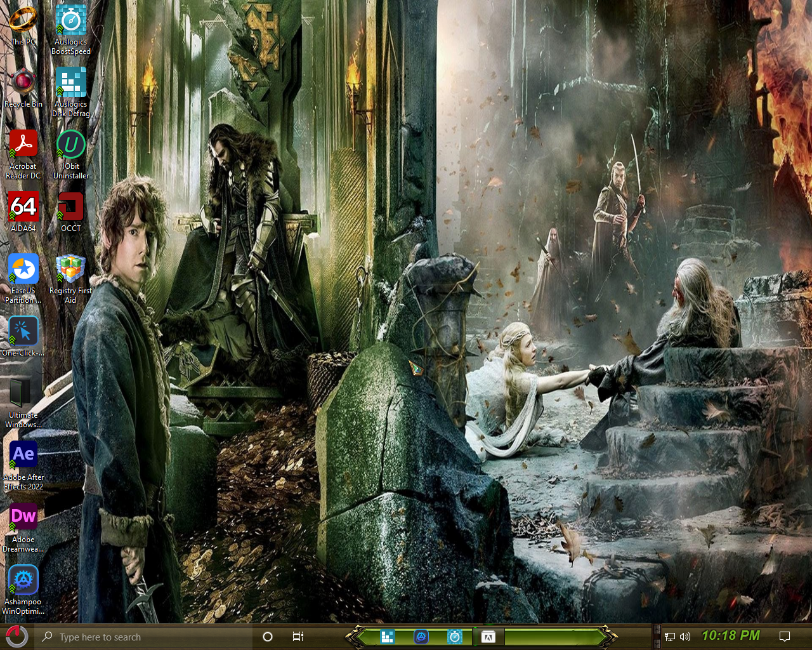The height and width of the screenshot is (650, 812).
Task: Open the Ultimate Windows desktop shortcut
Action: pyautogui.click(x=23, y=403)
